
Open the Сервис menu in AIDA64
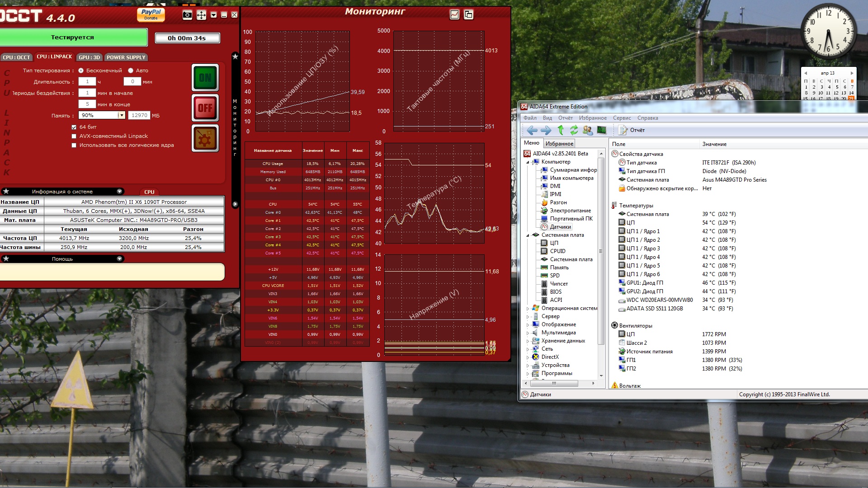point(622,118)
